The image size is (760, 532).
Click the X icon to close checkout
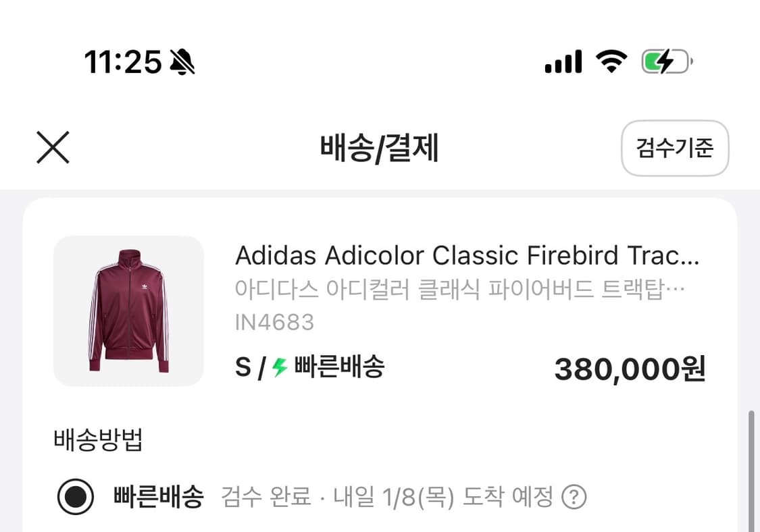coord(53,148)
